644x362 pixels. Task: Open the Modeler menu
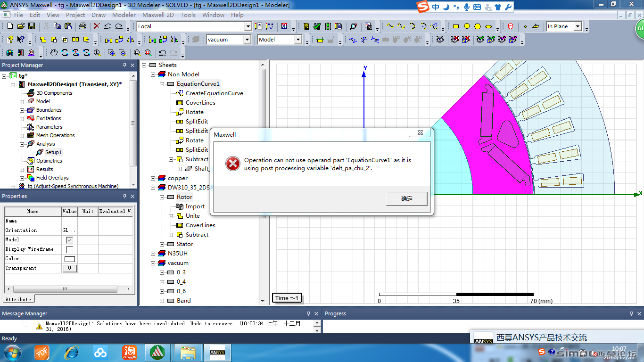[124, 15]
